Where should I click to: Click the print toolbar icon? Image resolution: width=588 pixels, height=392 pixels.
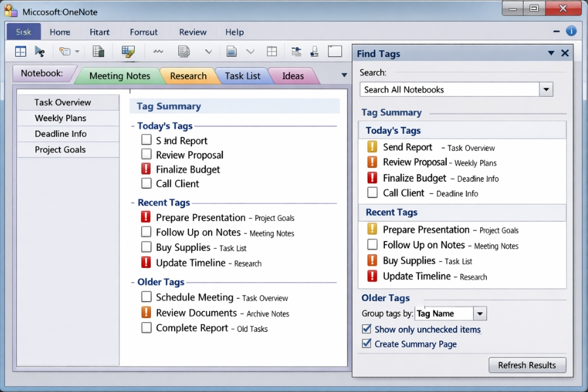[315, 51]
